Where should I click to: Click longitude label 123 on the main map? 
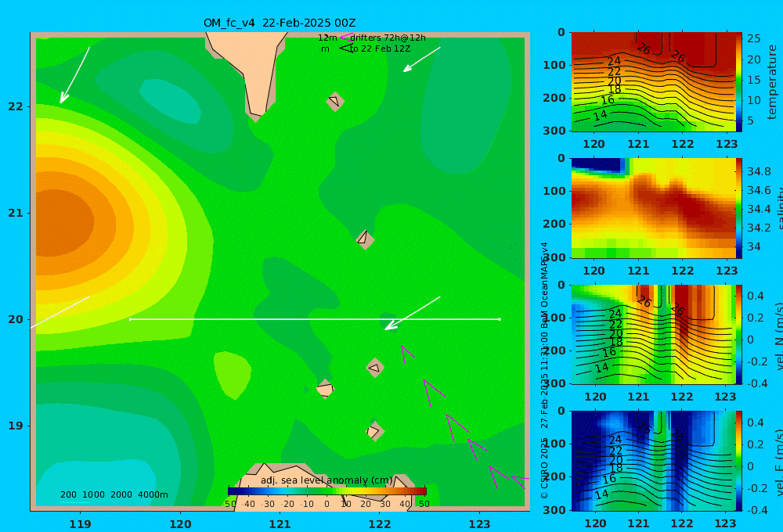pyautogui.click(x=479, y=524)
